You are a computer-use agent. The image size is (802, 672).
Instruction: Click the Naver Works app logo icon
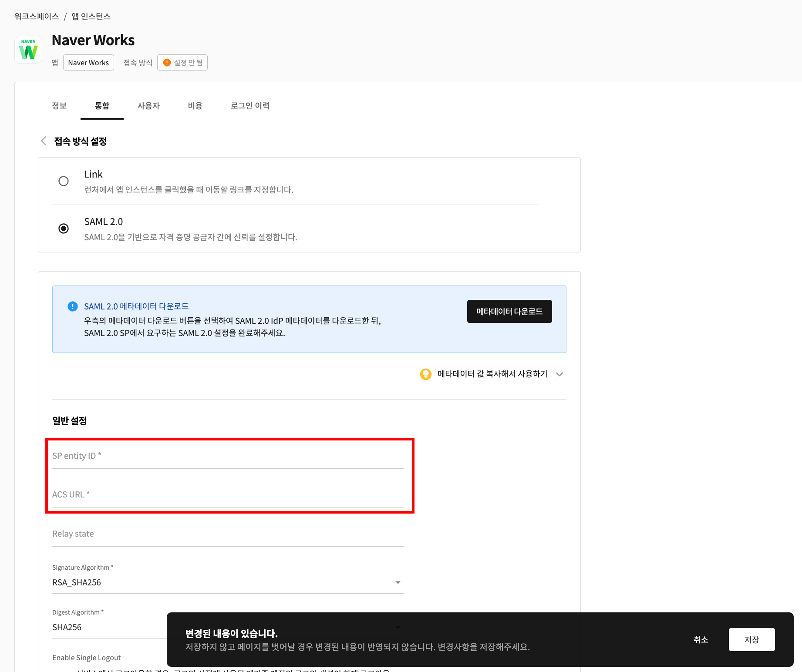tap(28, 50)
